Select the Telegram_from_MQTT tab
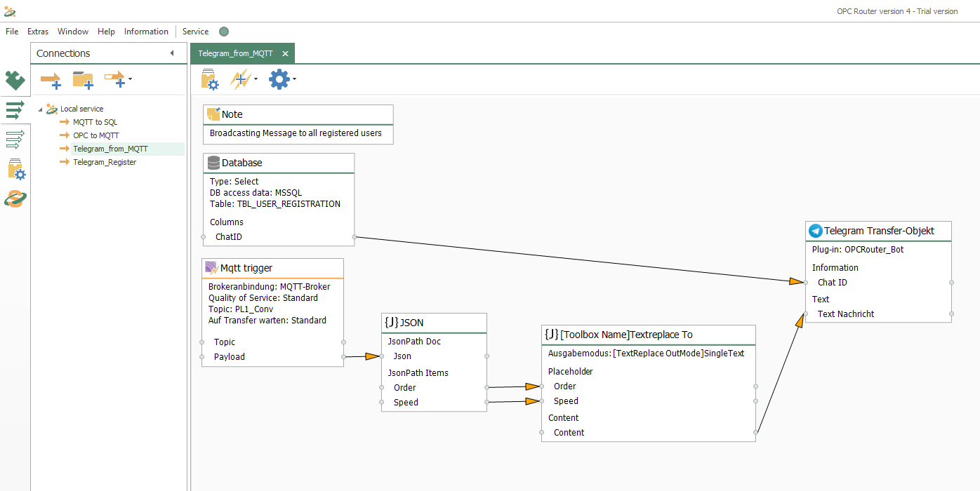Image resolution: width=980 pixels, height=491 pixels. pyautogui.click(x=235, y=53)
